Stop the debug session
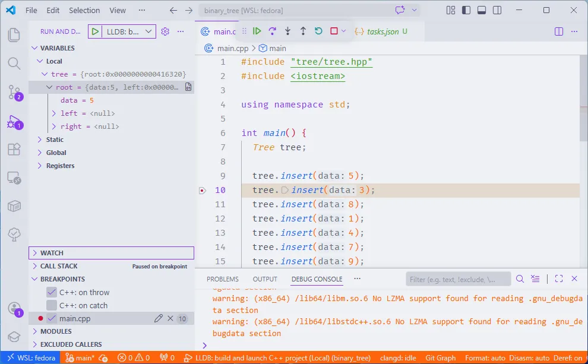 pyautogui.click(x=334, y=31)
